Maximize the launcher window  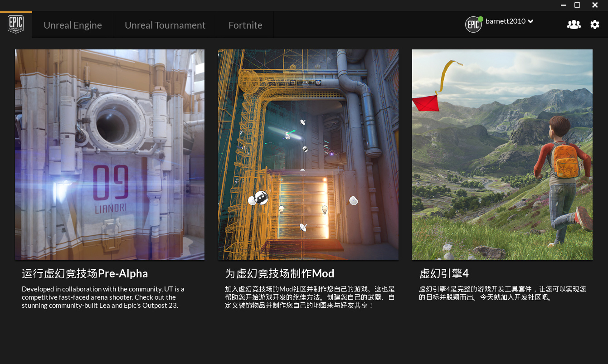[x=577, y=5]
